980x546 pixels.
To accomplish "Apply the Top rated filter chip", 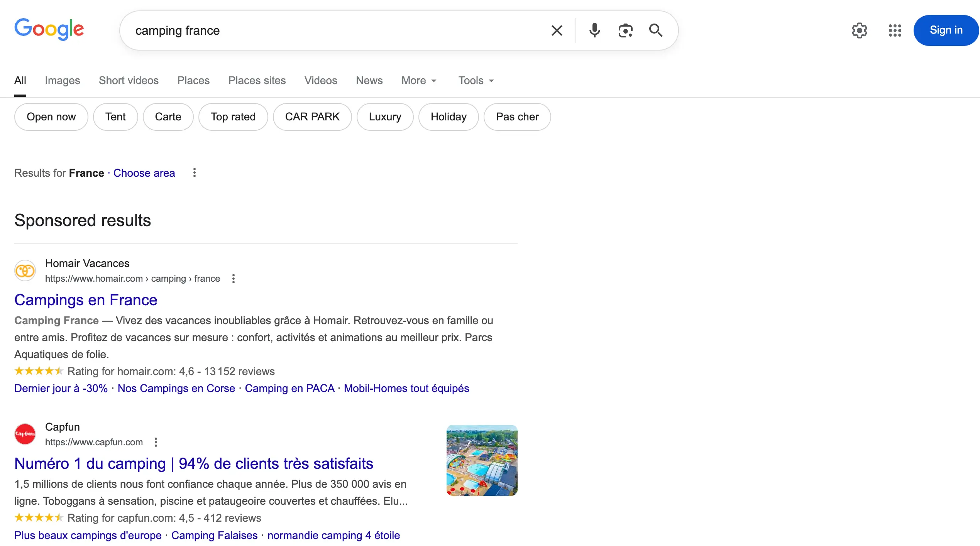I will point(233,117).
